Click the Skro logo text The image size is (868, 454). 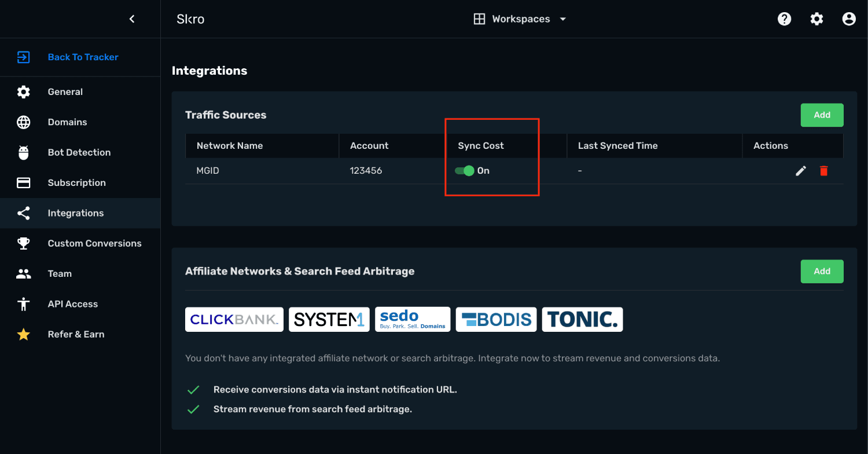(x=190, y=19)
